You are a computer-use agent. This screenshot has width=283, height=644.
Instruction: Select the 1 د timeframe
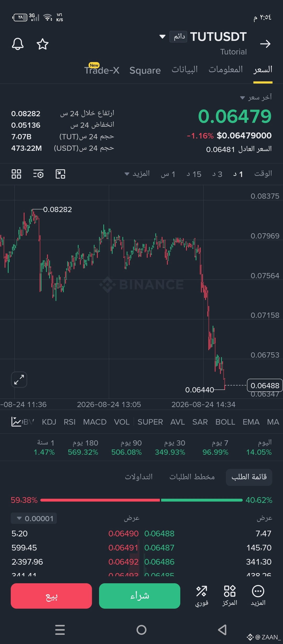238,174
